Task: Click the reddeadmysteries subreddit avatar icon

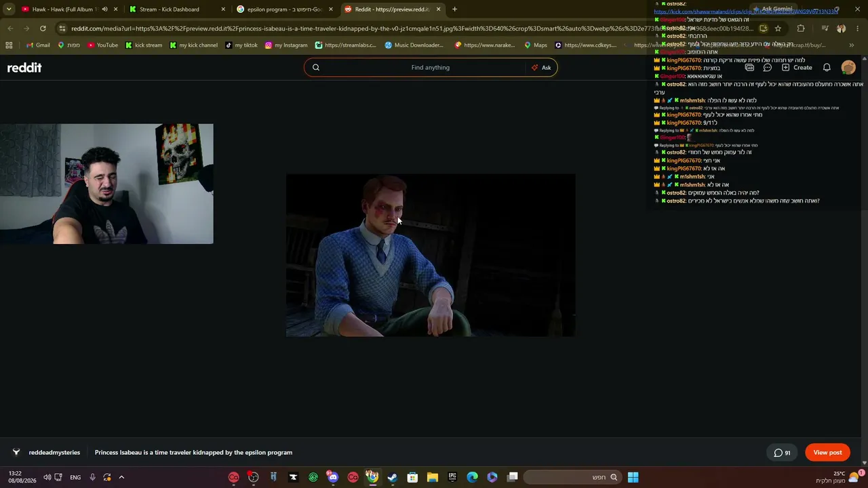Action: point(16,453)
